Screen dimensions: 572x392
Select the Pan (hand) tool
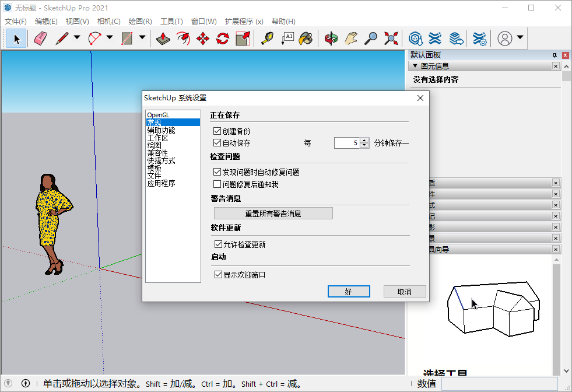(351, 38)
